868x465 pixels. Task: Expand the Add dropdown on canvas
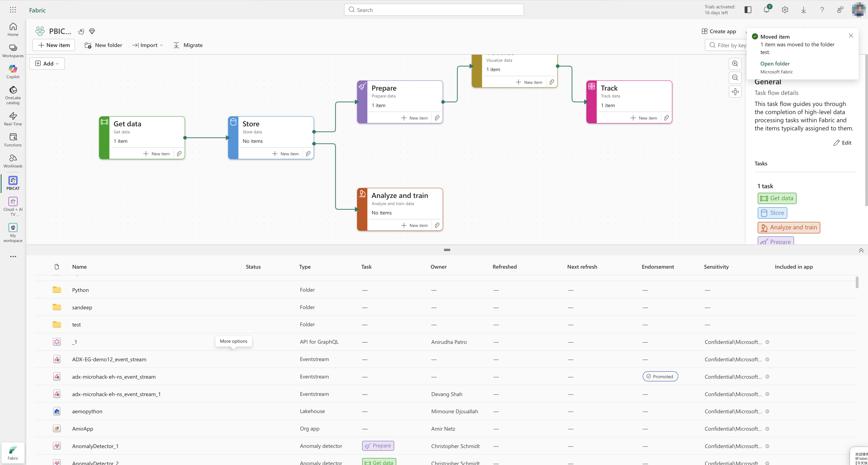[x=47, y=63]
